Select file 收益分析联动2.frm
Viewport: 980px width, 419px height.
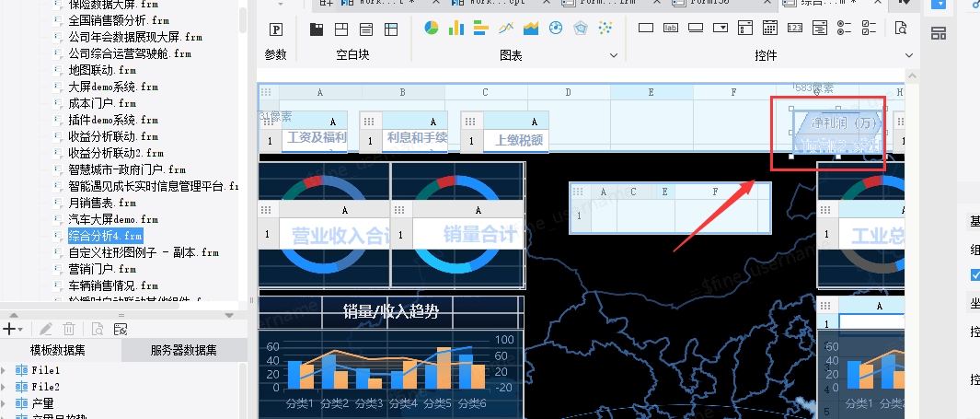(x=116, y=153)
